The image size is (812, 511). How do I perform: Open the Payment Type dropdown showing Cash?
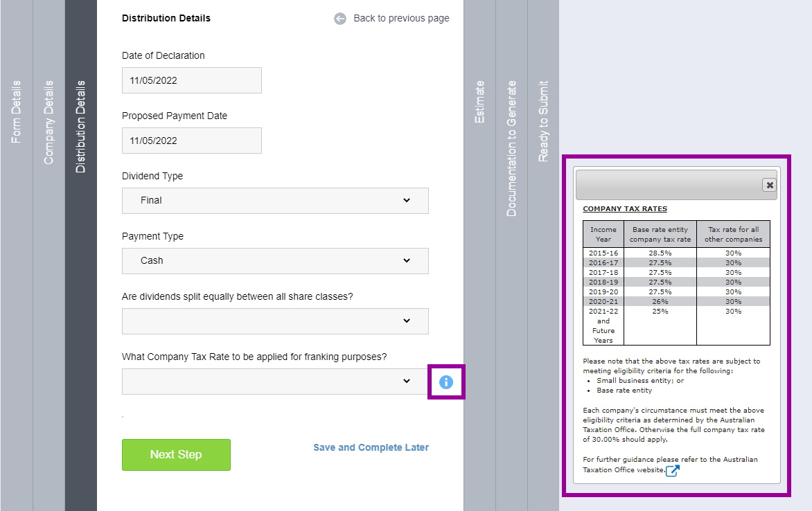[275, 261]
